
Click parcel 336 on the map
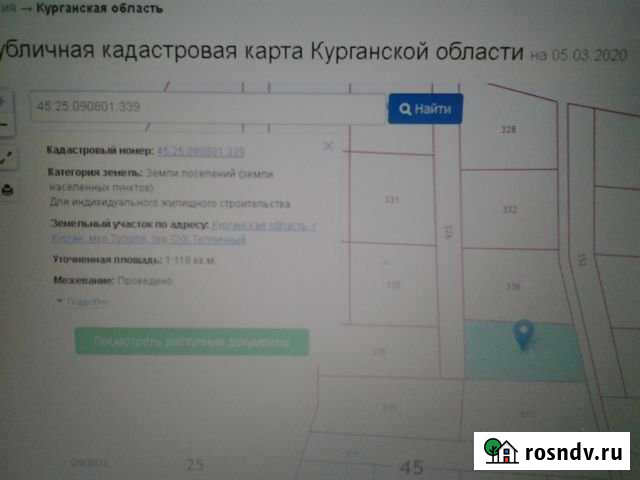513,286
